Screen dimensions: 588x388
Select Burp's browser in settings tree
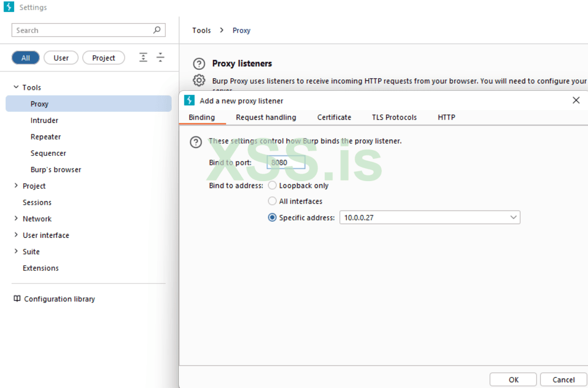pos(56,170)
